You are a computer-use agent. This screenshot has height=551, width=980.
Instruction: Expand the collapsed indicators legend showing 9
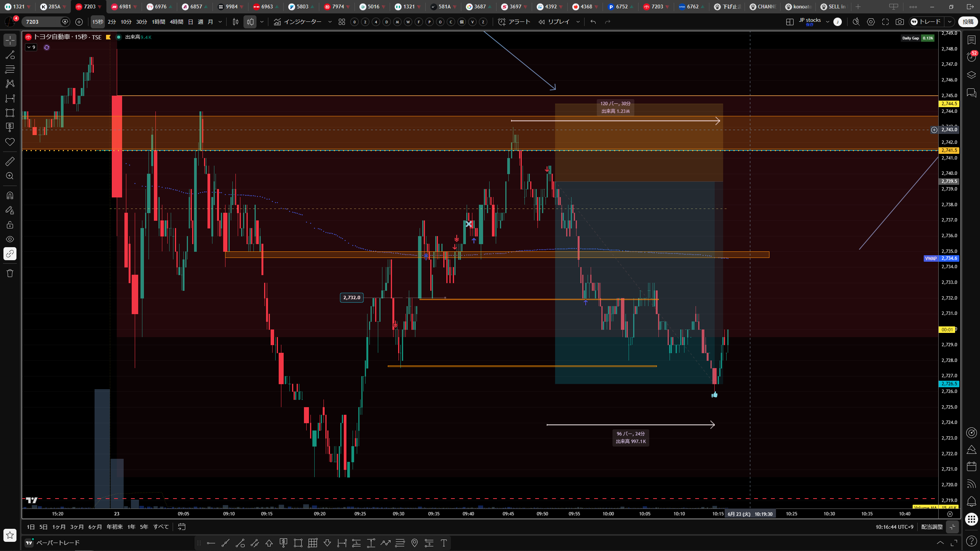pos(31,47)
